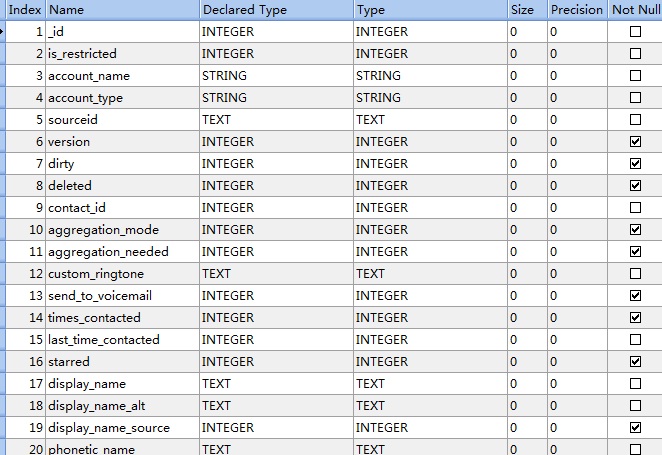Image resolution: width=662 pixels, height=455 pixels.
Task: Check Not Null for display_name row
Action: [635, 383]
